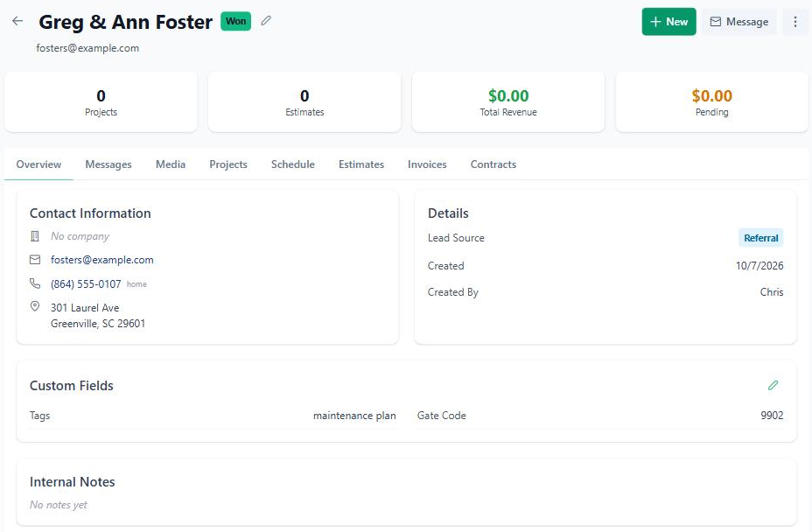Switch to the Projects tab

coord(228,164)
